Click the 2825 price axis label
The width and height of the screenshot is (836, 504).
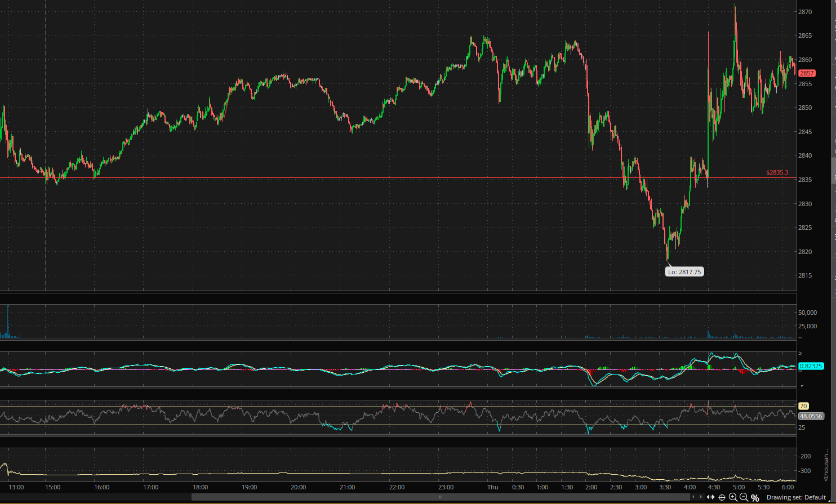pos(805,228)
